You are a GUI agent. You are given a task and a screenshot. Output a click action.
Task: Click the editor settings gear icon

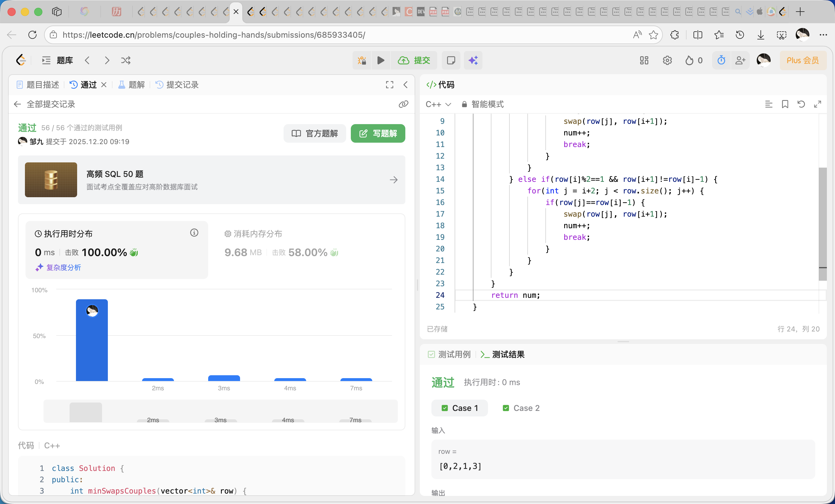667,60
